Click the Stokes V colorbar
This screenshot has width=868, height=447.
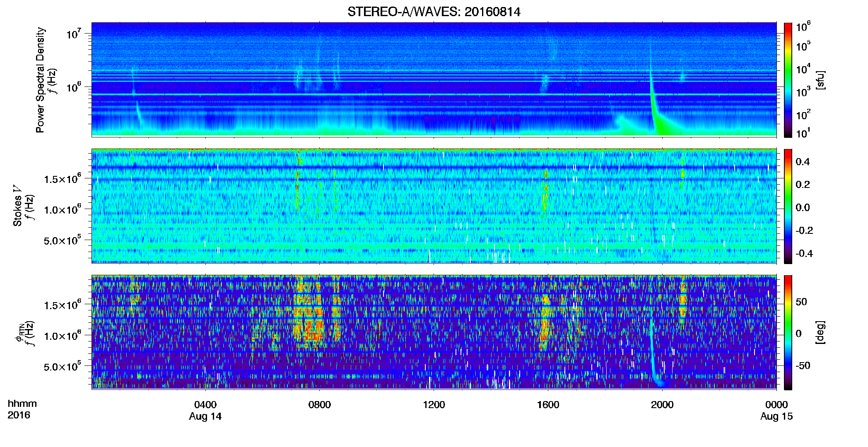788,206
